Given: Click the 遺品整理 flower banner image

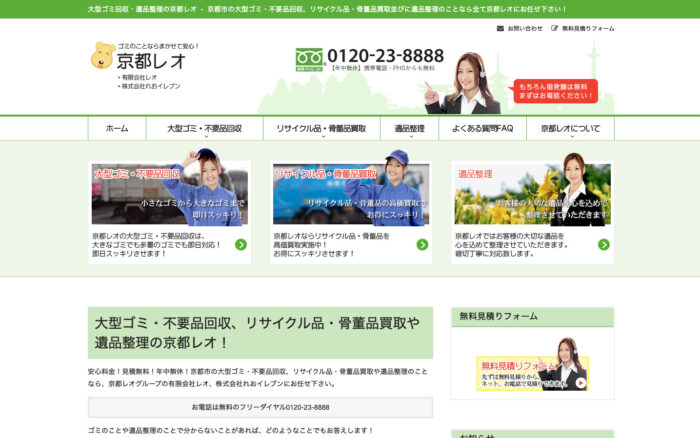Looking at the screenshot, I should click(533, 194).
